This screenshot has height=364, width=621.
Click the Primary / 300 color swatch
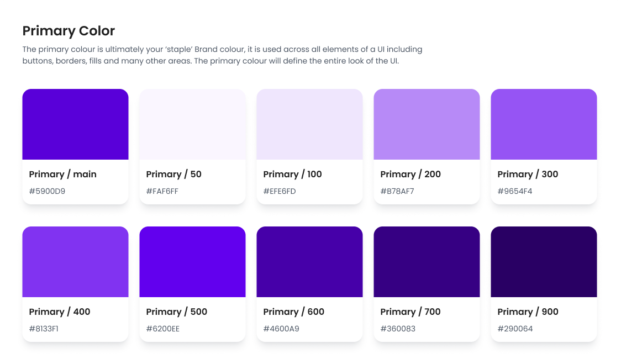(544, 124)
